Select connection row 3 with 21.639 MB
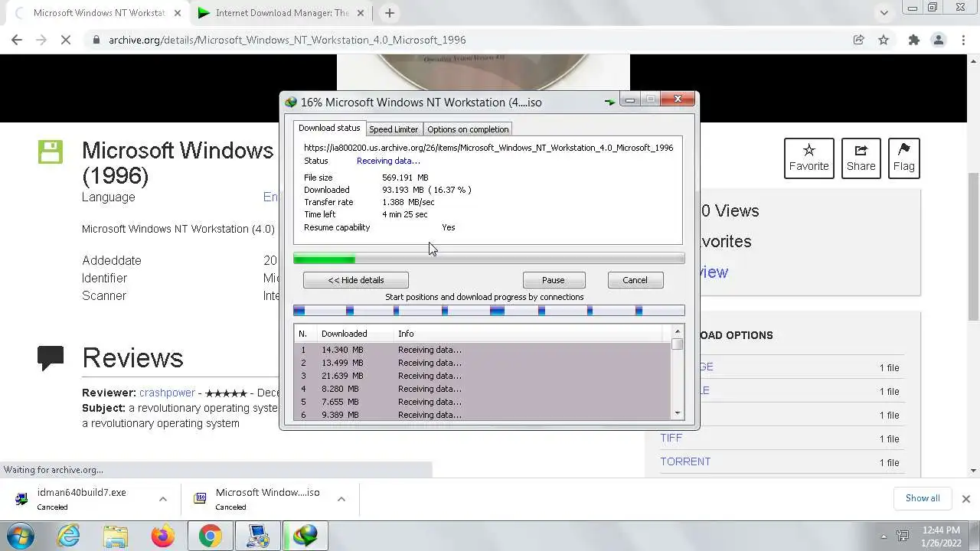 click(482, 376)
